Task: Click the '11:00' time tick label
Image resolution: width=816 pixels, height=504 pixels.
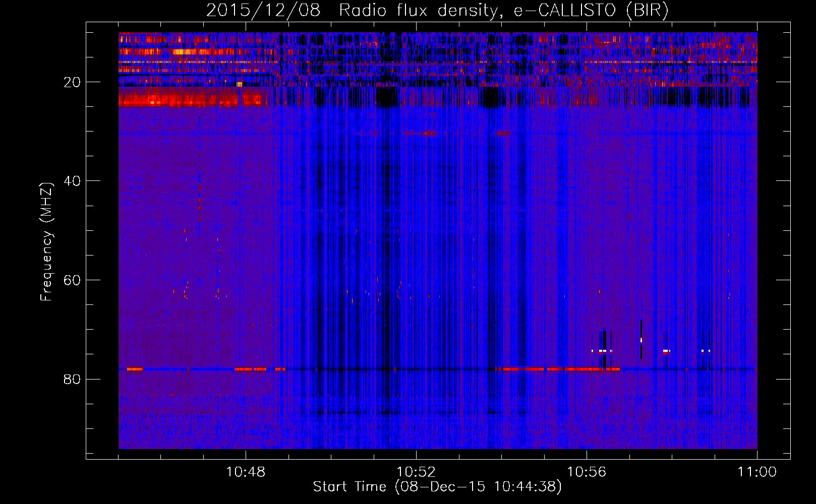Action: 757,472
